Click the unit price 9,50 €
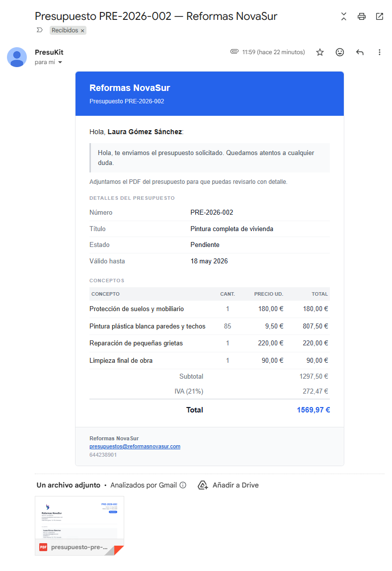The height and width of the screenshot is (571, 392). (274, 326)
